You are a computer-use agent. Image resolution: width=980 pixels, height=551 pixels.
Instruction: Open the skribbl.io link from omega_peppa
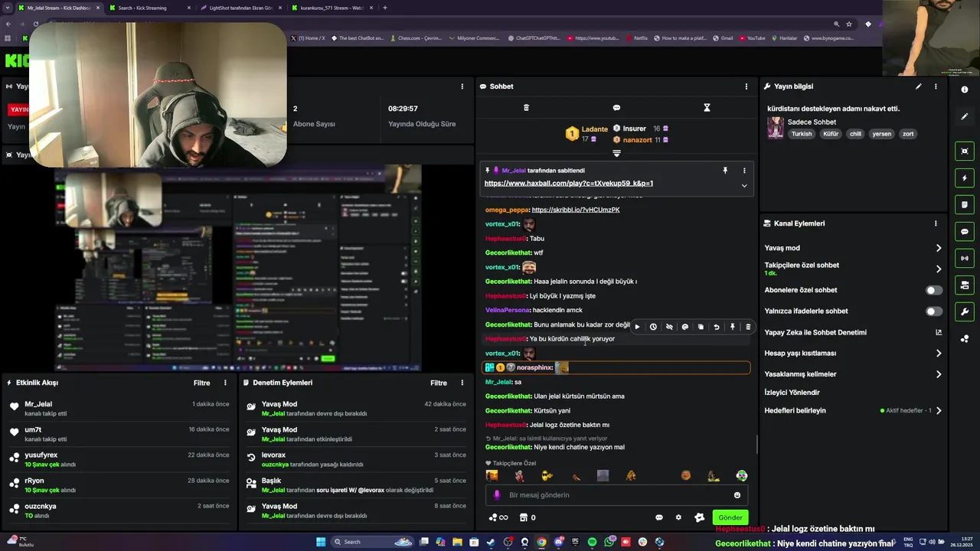[576, 210]
